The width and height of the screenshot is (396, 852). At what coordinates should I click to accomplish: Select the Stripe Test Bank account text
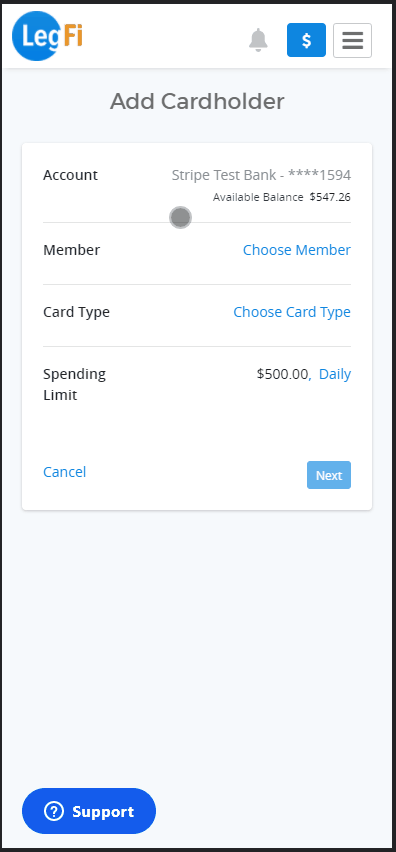pyautogui.click(x=261, y=175)
